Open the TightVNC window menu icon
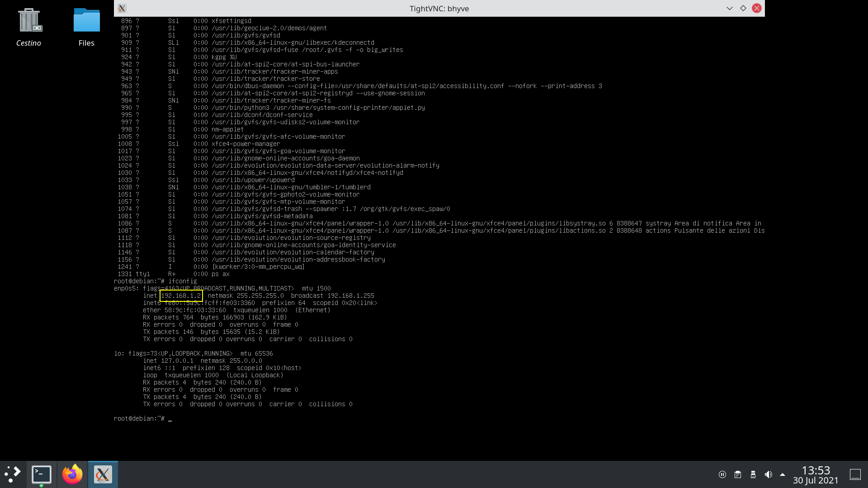The height and width of the screenshot is (488, 868). [122, 8]
